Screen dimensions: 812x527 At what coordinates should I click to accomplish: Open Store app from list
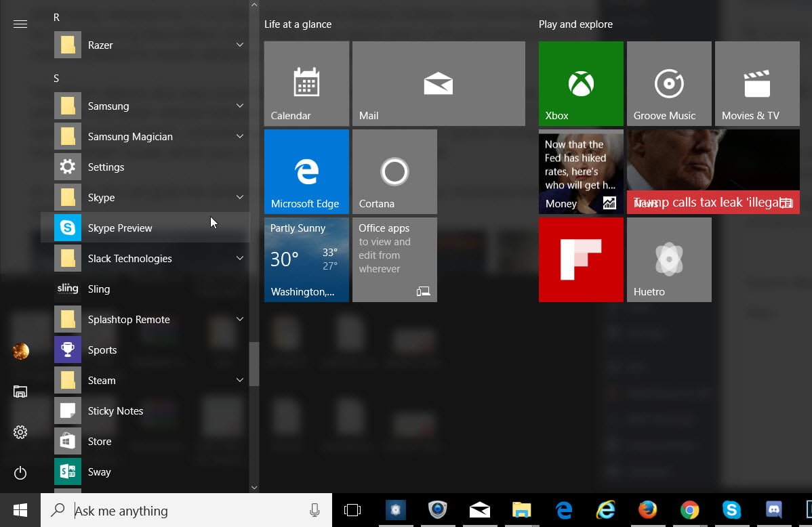coord(145,441)
